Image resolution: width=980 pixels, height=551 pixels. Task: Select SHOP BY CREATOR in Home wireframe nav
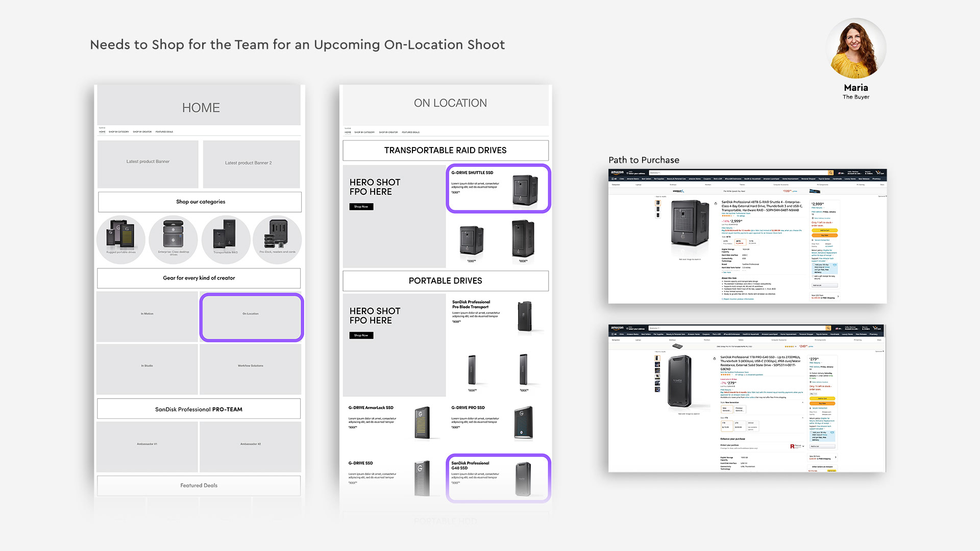click(142, 132)
